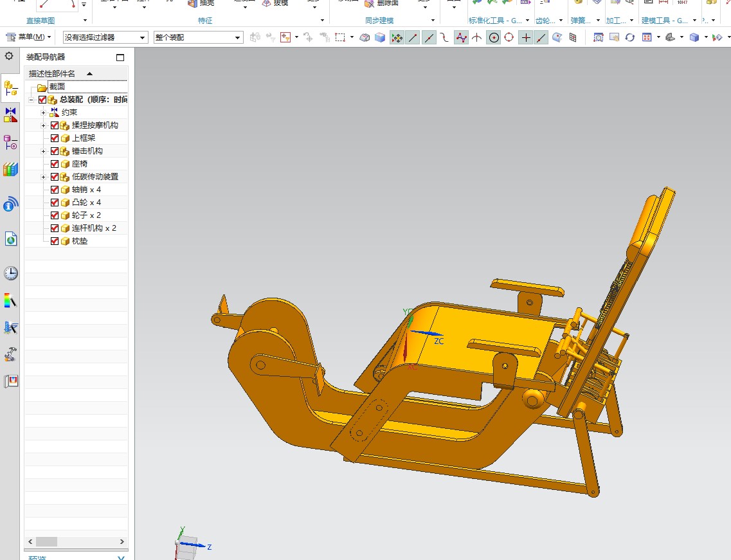Toggle the Intersection snap icon
The image size is (731, 560).
pos(476,38)
